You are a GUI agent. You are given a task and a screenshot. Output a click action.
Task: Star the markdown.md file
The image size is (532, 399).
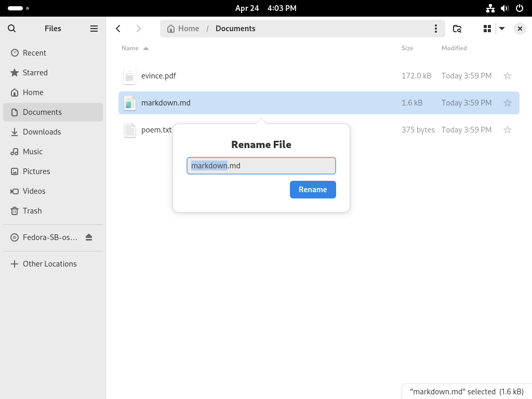click(507, 103)
